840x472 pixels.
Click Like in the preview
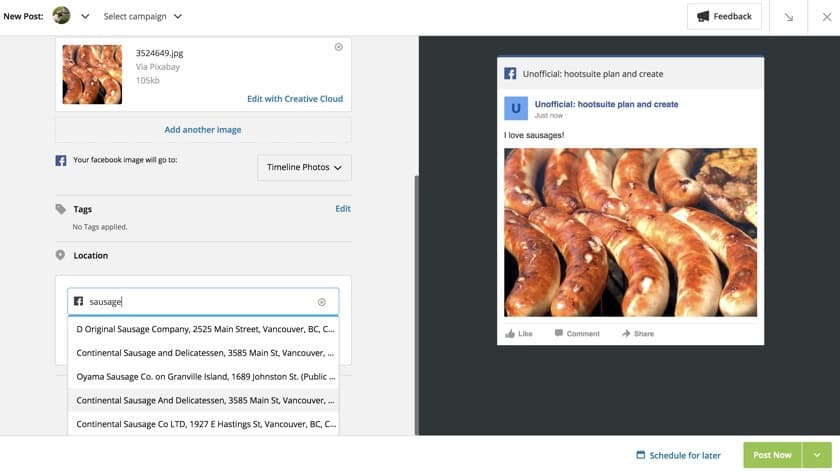click(519, 333)
